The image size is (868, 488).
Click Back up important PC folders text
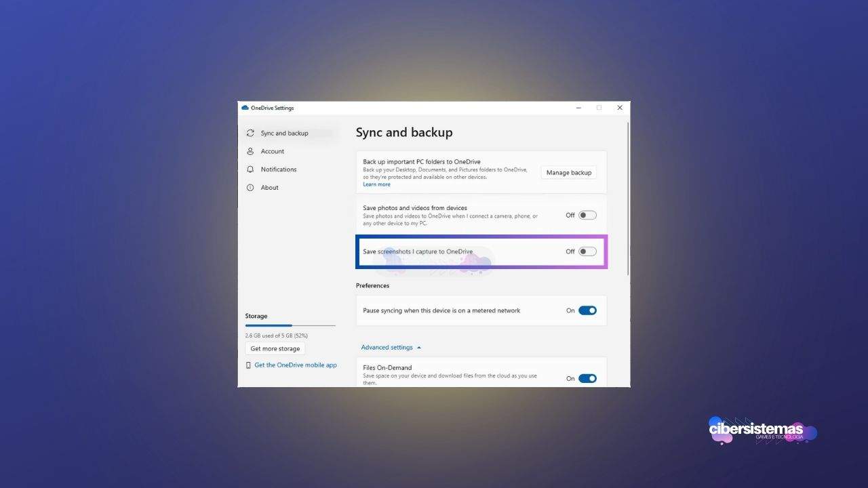[x=422, y=162]
